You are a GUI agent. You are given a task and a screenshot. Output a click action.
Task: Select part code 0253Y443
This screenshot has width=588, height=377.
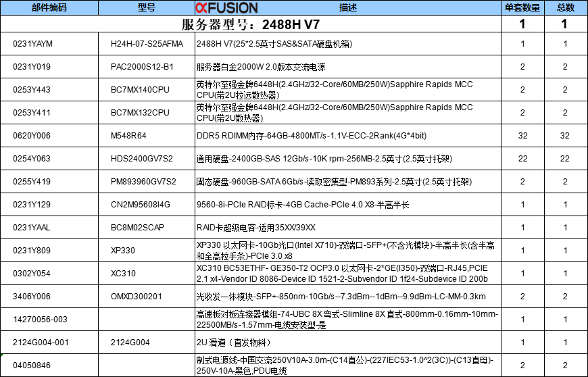(x=32, y=90)
